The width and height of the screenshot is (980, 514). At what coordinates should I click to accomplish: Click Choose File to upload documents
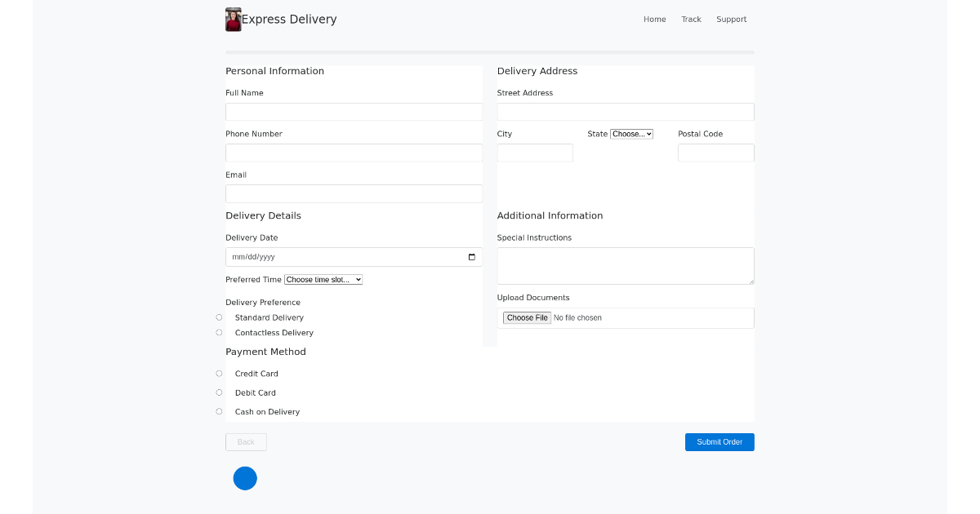(x=527, y=317)
